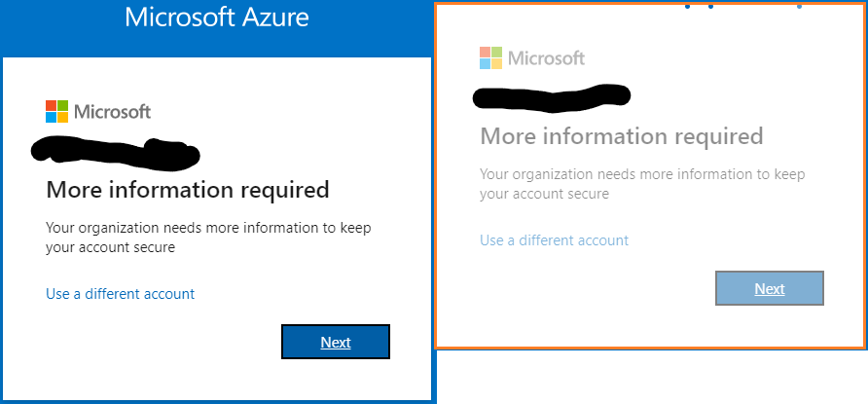868x404 pixels.
Task: Select faded 'Use a different account' link
Action: (x=554, y=240)
